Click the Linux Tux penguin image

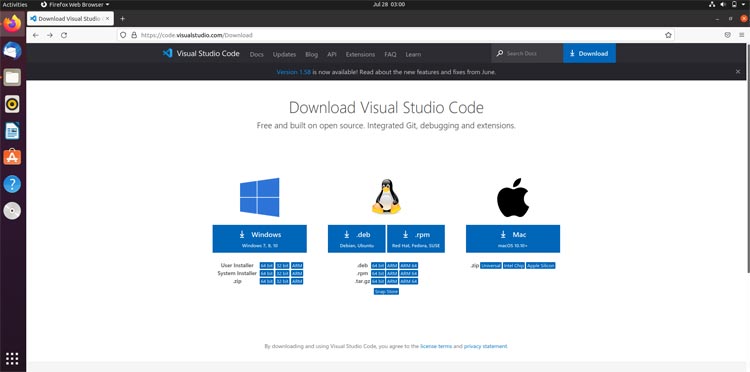click(386, 197)
